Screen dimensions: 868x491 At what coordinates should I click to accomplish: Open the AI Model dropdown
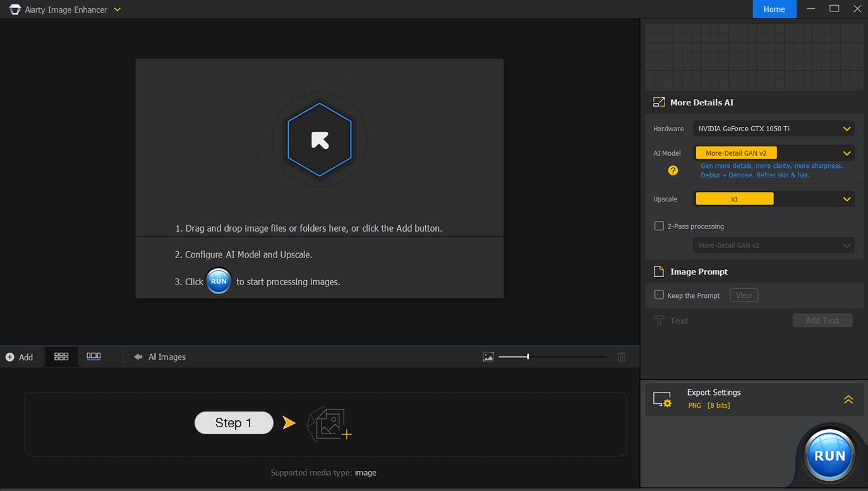847,153
